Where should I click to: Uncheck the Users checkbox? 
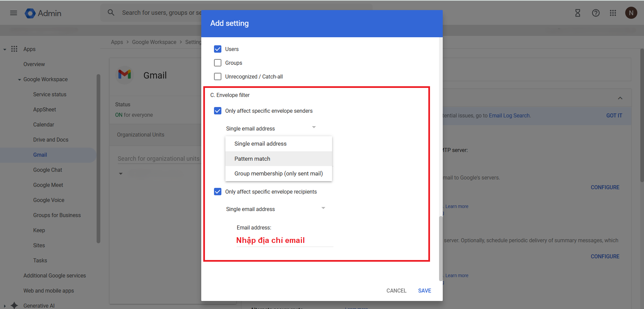[218, 49]
